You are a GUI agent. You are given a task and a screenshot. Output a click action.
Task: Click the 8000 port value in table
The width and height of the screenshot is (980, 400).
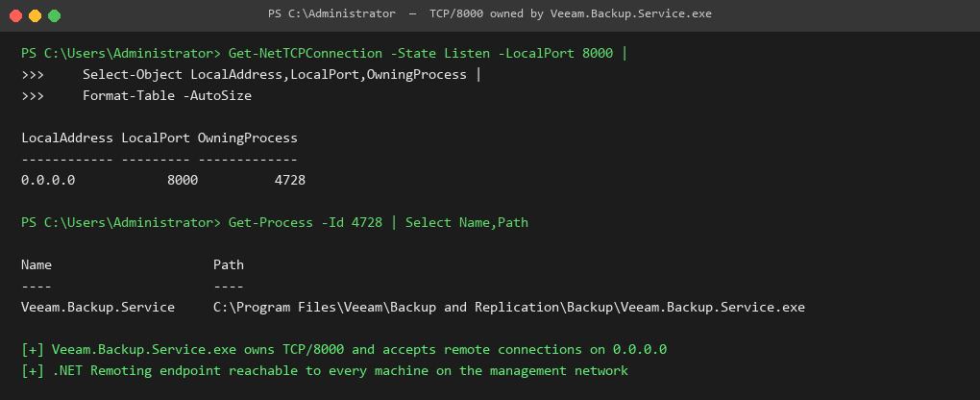(183, 180)
